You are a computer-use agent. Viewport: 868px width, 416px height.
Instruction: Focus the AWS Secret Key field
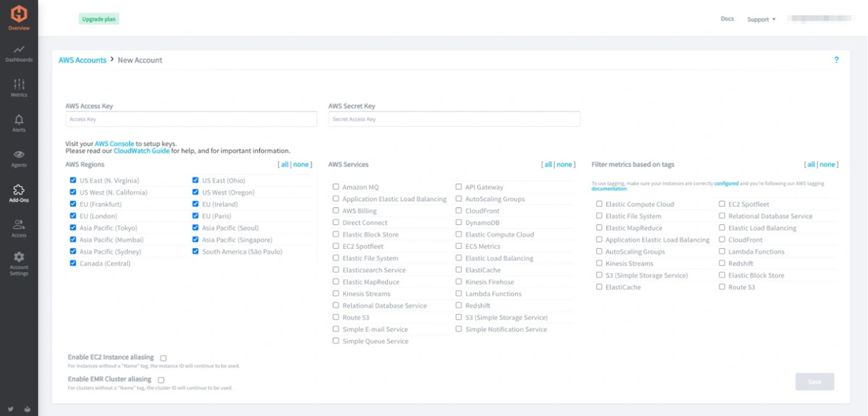(454, 119)
